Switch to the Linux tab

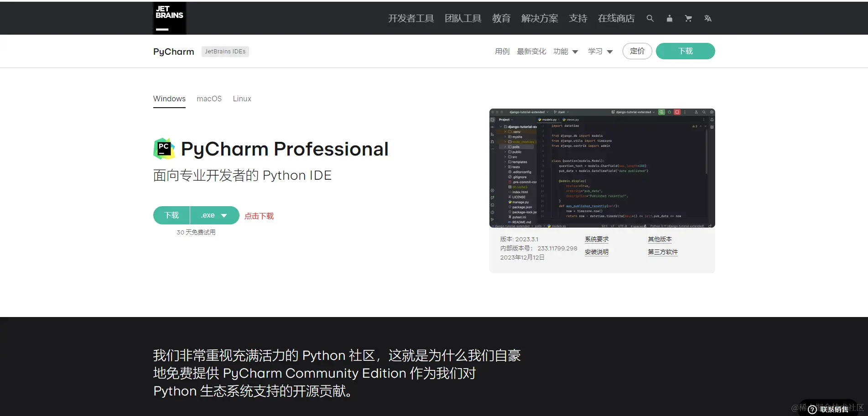(x=242, y=99)
